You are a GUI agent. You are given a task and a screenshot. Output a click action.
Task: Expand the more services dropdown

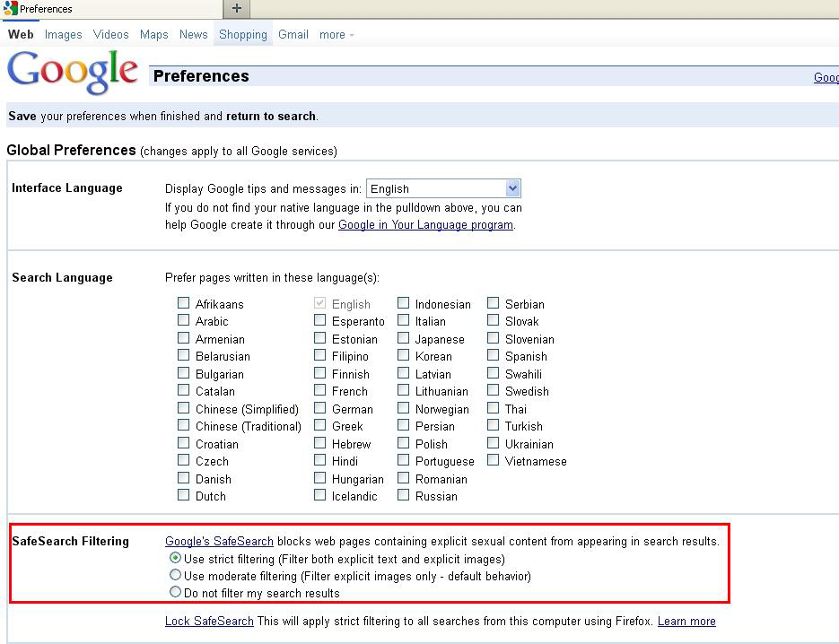pos(336,35)
